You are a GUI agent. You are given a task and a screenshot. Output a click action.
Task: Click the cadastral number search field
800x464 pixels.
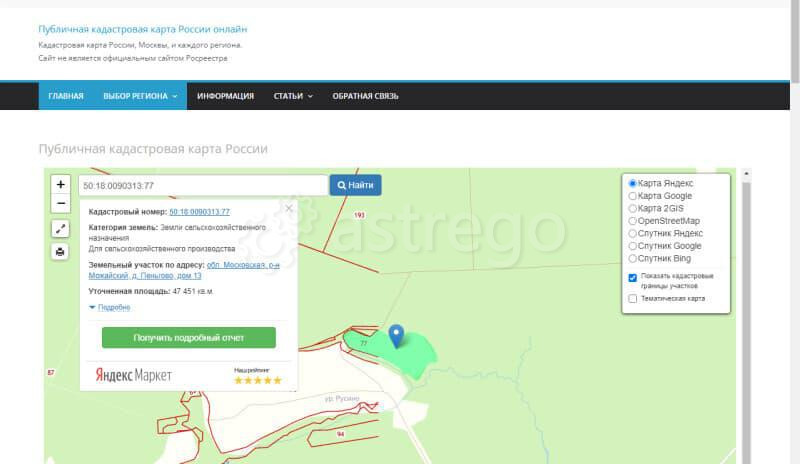[x=203, y=185]
